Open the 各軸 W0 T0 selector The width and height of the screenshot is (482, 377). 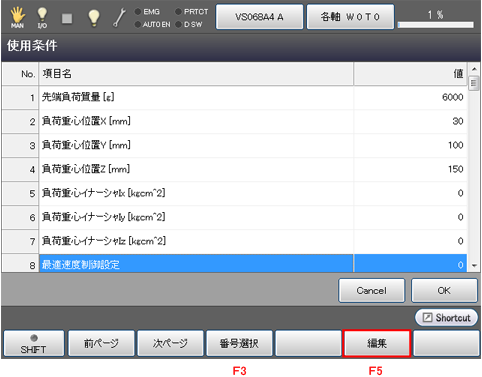[x=350, y=17]
